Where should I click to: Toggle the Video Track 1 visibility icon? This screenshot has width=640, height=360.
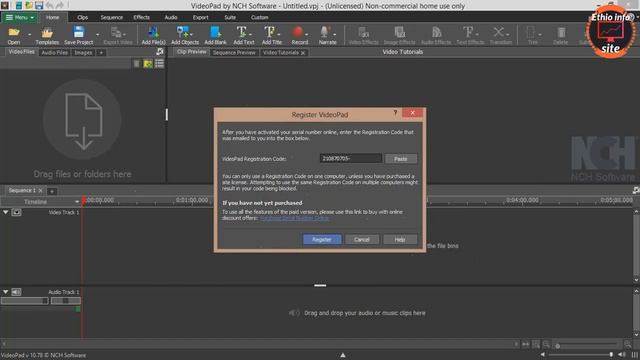[x=16, y=212]
